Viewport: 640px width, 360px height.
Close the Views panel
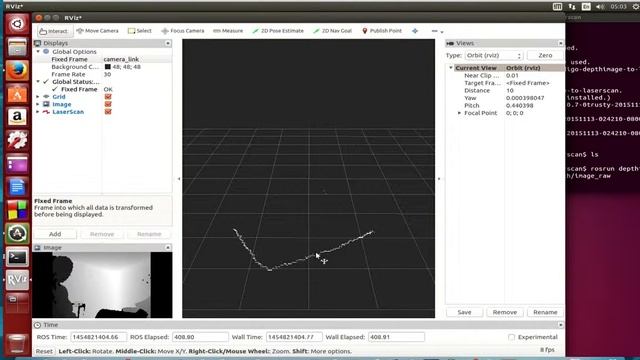point(560,43)
